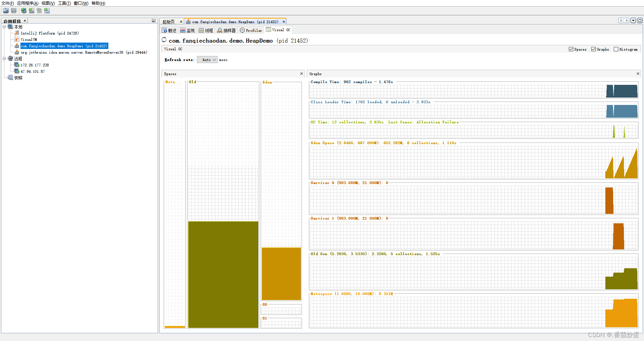644x341 pixels.
Task: Select the 快照 snapshots tree item
Action: [x=18, y=78]
